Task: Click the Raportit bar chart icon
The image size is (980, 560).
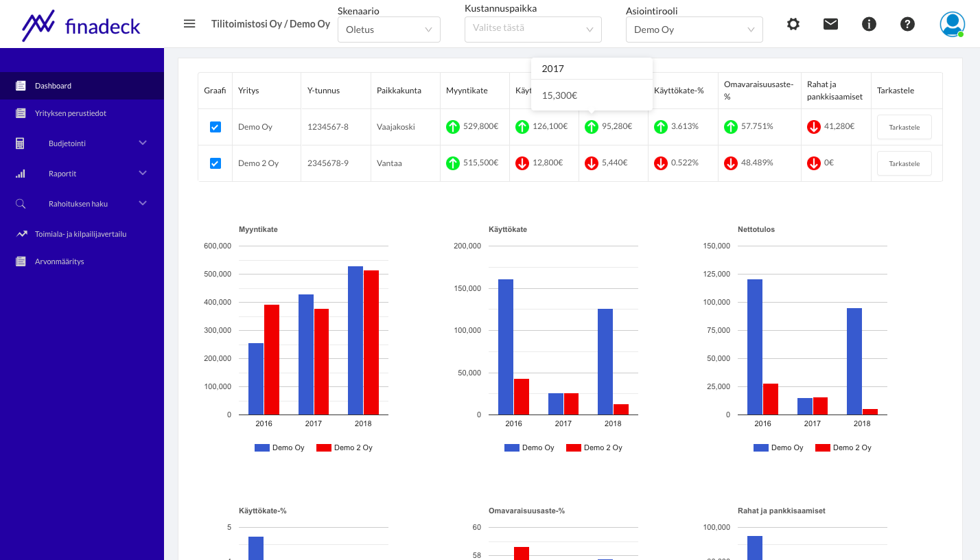Action: click(x=21, y=174)
